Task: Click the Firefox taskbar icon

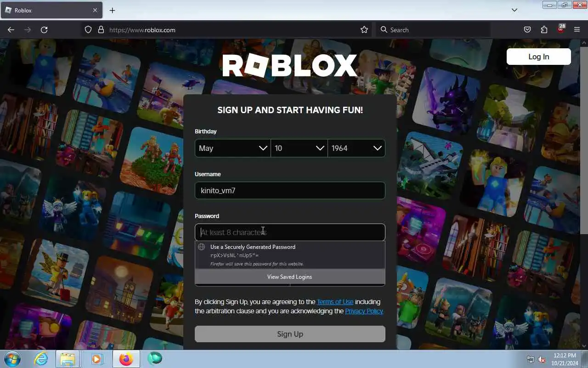Action: 126,359
